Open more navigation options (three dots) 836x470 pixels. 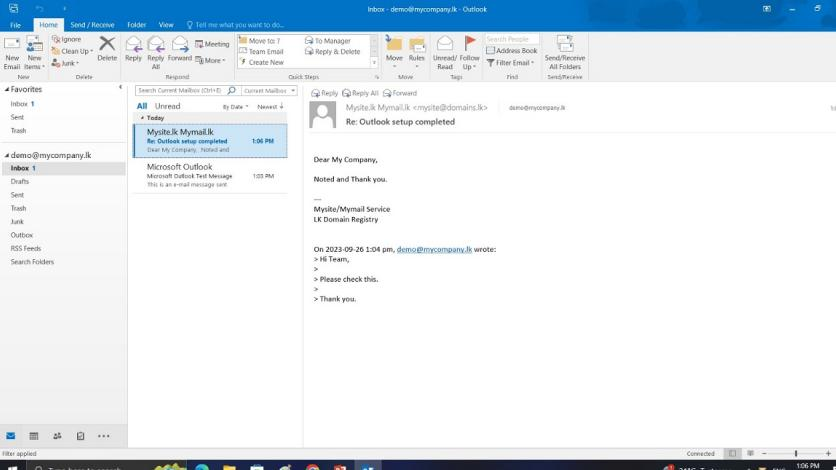(x=103, y=436)
